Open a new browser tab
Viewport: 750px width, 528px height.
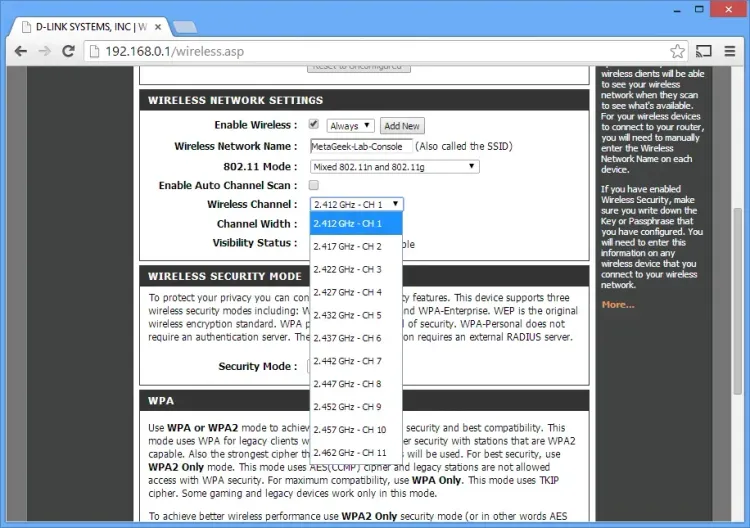[x=184, y=26]
